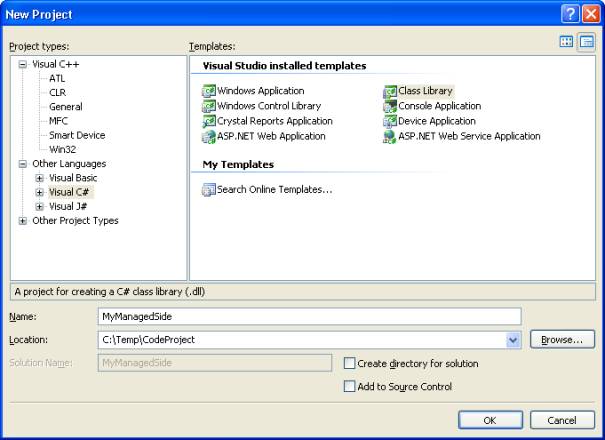Click 'ASP.NET Web Service Application' text
This screenshot has width=605, height=440.
tap(469, 136)
